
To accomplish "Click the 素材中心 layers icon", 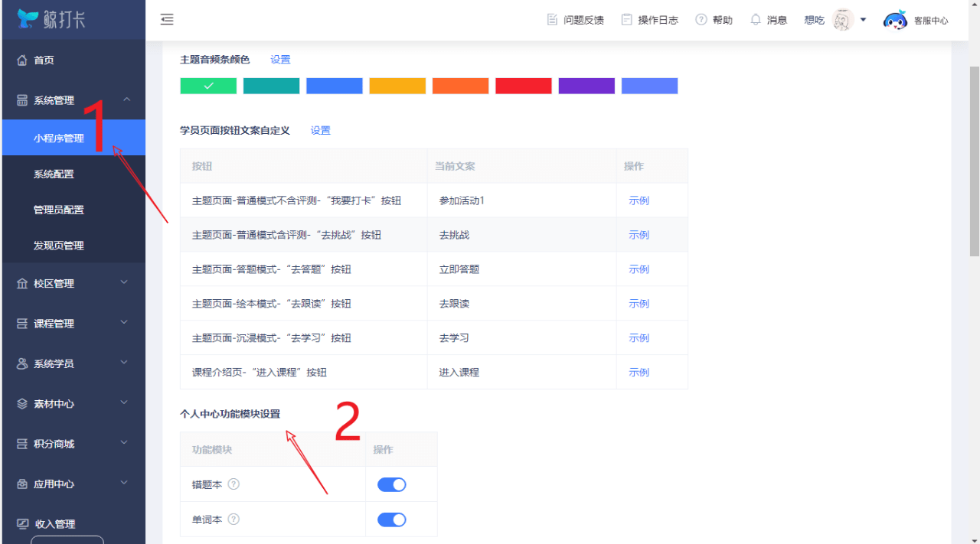I will point(22,404).
